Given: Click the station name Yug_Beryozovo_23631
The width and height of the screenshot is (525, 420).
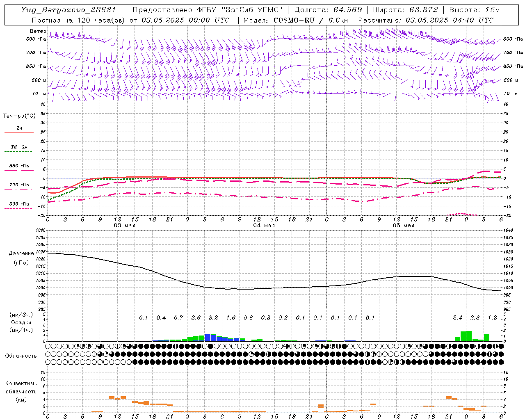Looking at the screenshot, I should [68, 10].
